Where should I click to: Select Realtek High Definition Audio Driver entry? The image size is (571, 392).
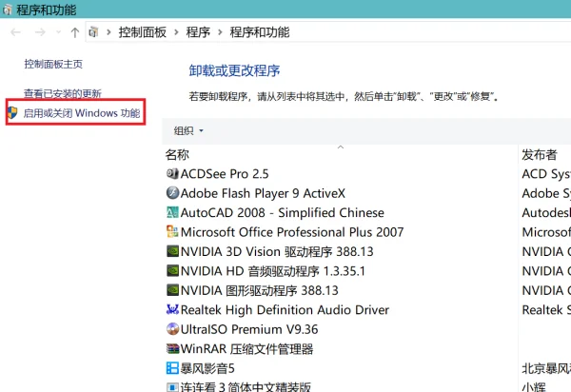pos(285,310)
